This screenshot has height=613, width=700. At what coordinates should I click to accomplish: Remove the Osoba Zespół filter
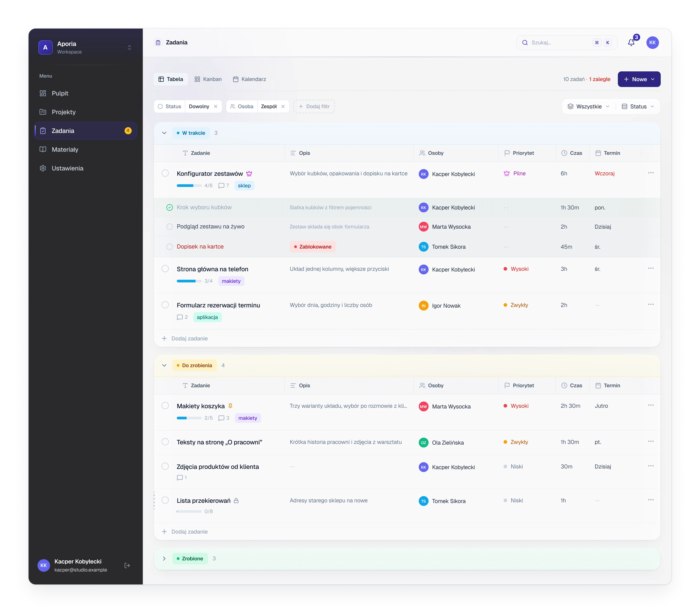(283, 106)
